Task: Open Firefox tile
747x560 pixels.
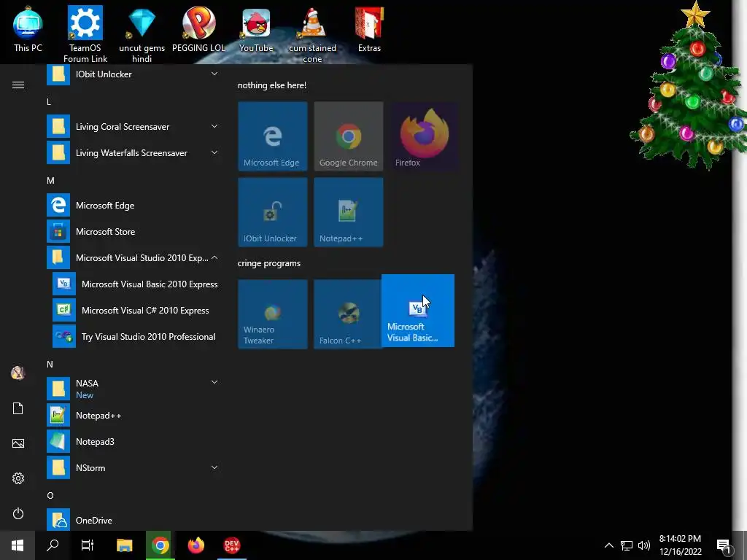Action: coord(424,136)
